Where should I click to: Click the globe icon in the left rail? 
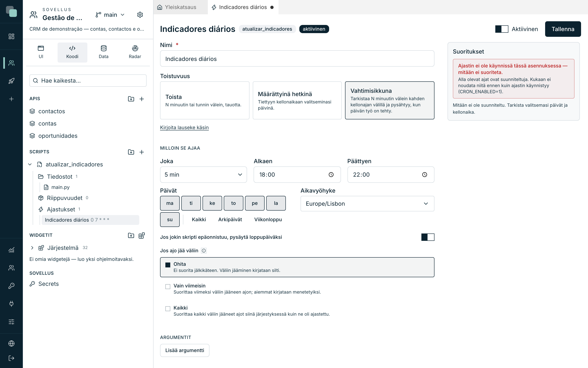click(11, 343)
